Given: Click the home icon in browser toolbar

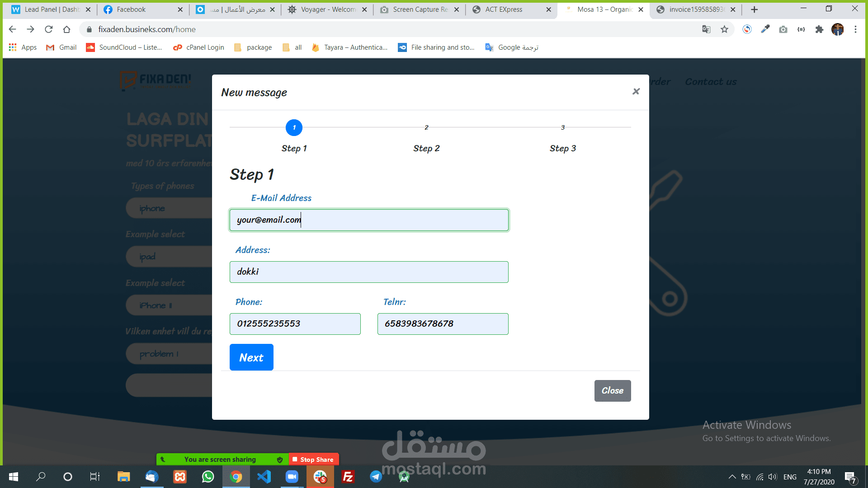Looking at the screenshot, I should (x=67, y=29).
